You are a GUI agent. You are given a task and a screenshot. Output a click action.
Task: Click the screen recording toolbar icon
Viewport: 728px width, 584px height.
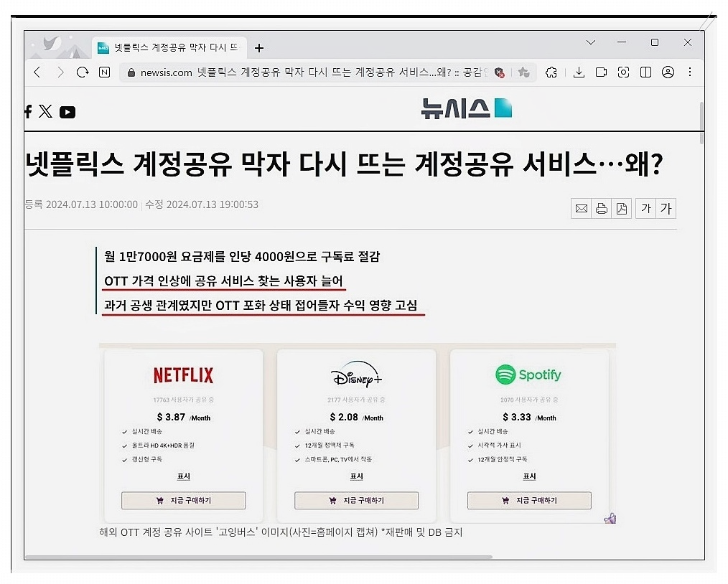pyautogui.click(x=601, y=72)
